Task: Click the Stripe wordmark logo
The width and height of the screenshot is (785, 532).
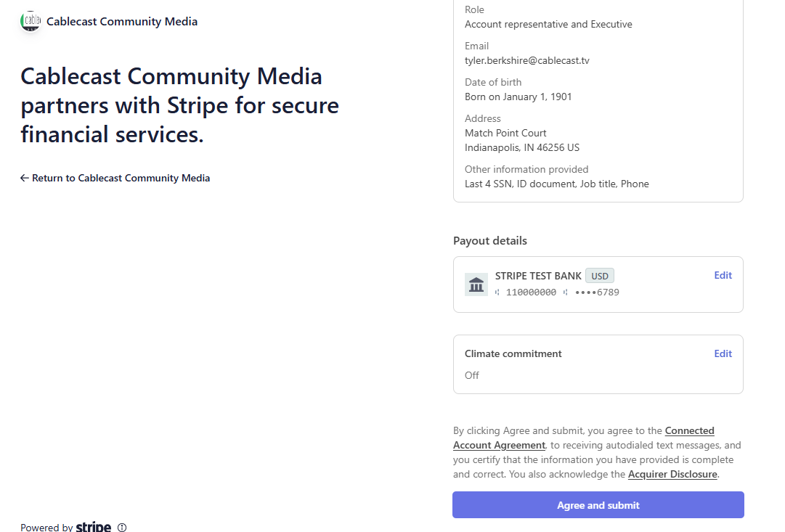Action: 94,526
